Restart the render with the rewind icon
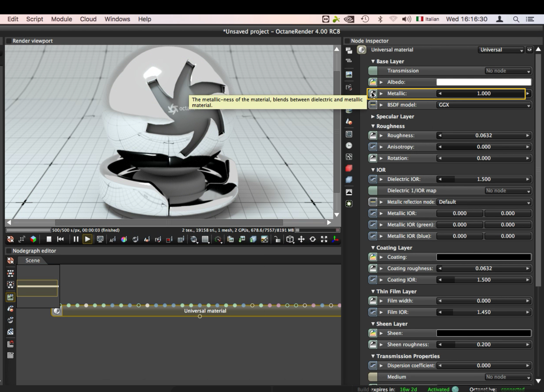544x392 pixels. click(x=61, y=239)
